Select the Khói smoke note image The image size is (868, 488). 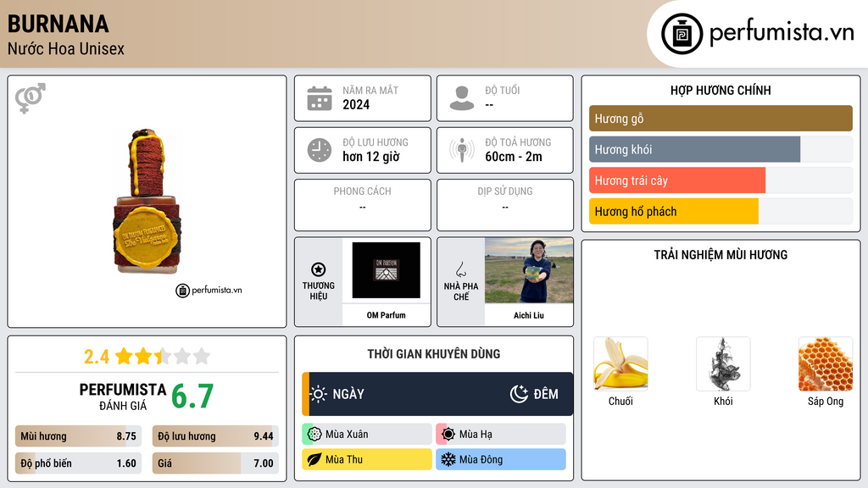723,364
